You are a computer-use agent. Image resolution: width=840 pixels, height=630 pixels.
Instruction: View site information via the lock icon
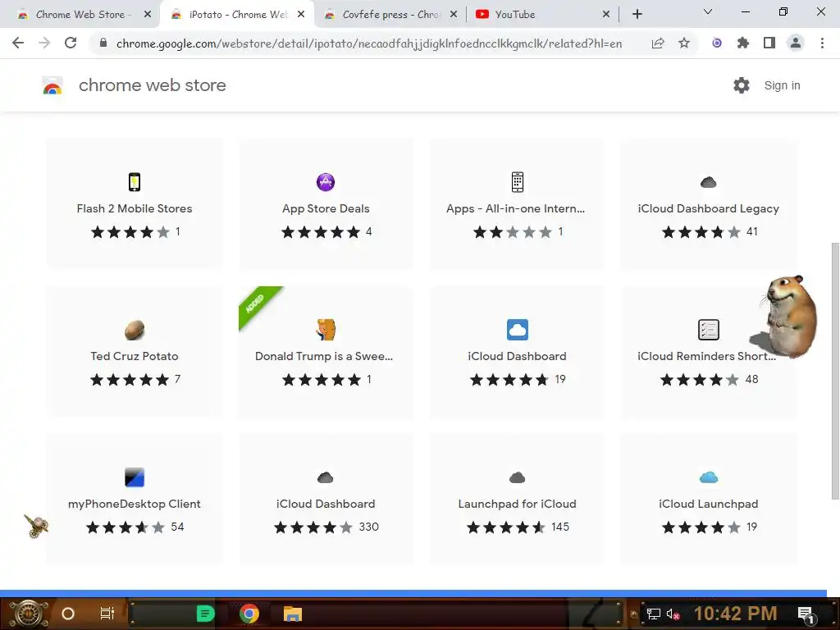tap(103, 43)
